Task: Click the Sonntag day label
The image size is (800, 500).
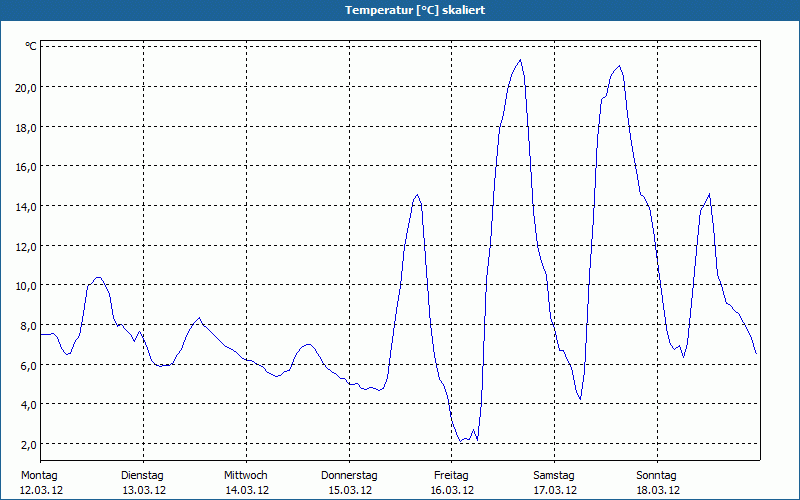Action: [x=657, y=476]
